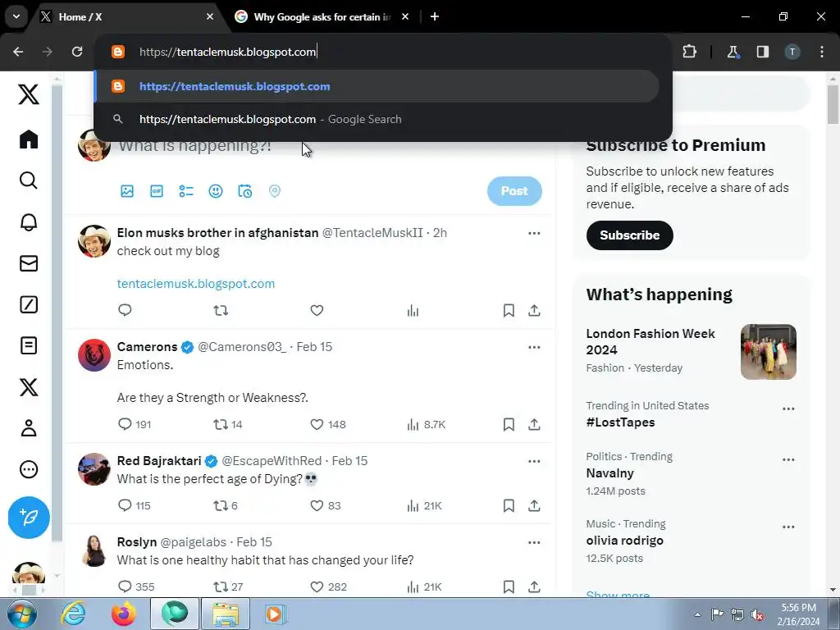View analytics of TentacleMuskII post
840x630 pixels.
(x=413, y=310)
